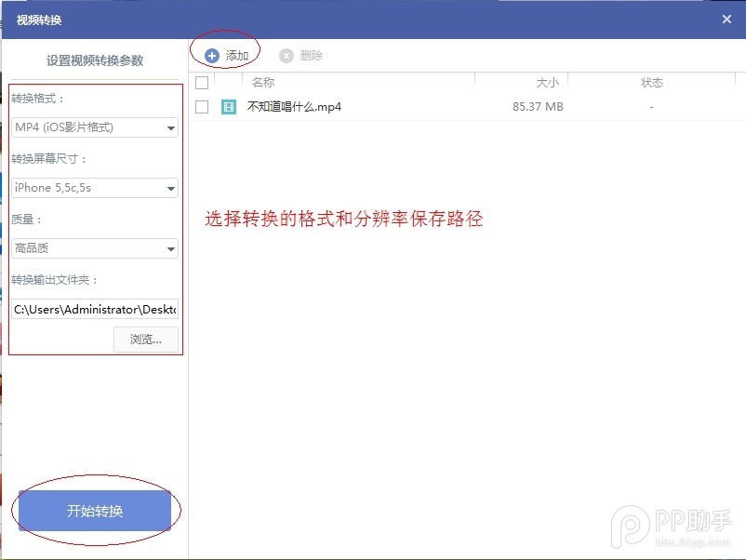Click the 大小 column header
Viewport: 746px width, 560px height.
[x=549, y=82]
